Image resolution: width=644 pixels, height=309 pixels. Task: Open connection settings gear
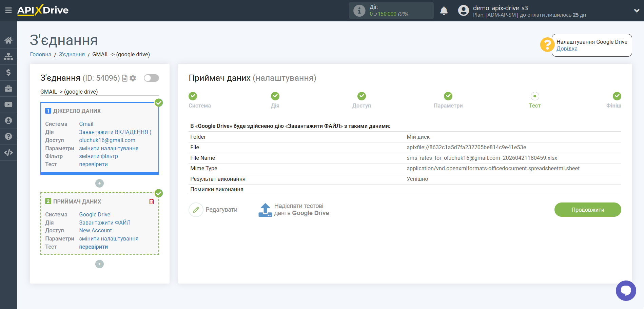(133, 78)
